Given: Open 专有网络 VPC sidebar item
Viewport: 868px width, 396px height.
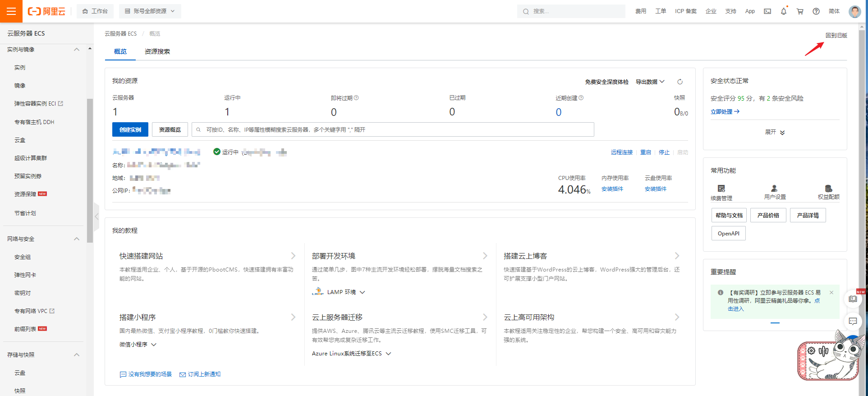Looking at the screenshot, I should tap(34, 311).
